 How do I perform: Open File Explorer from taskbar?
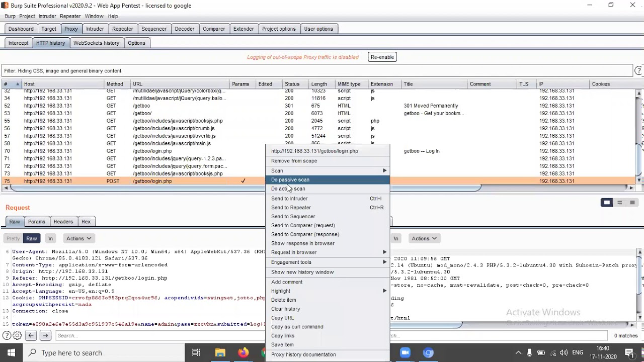tap(220, 352)
